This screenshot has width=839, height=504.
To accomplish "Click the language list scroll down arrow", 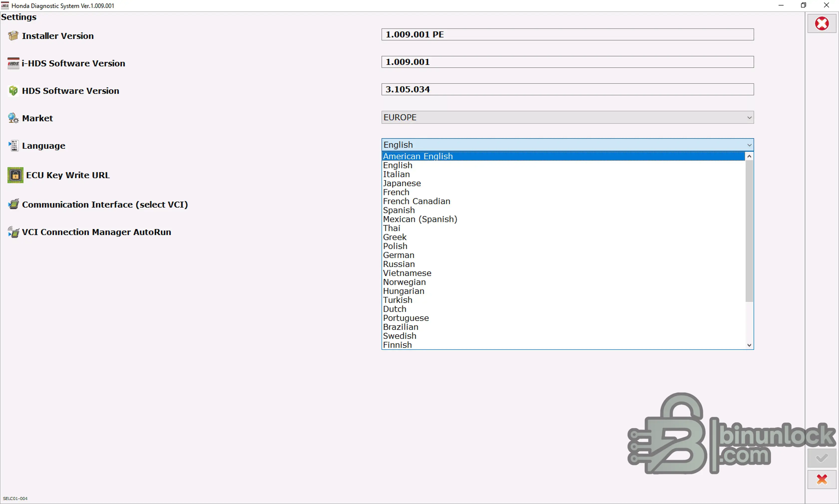I will 749,345.
